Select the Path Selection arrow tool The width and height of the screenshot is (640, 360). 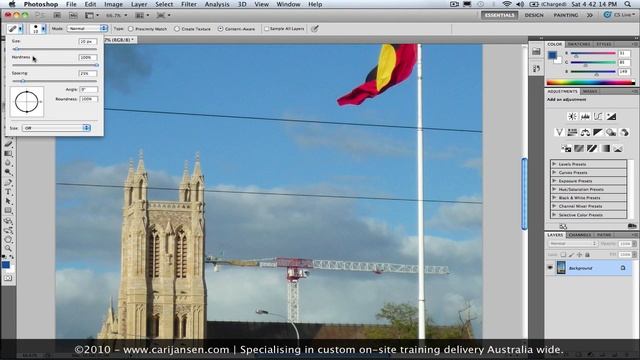point(8,201)
